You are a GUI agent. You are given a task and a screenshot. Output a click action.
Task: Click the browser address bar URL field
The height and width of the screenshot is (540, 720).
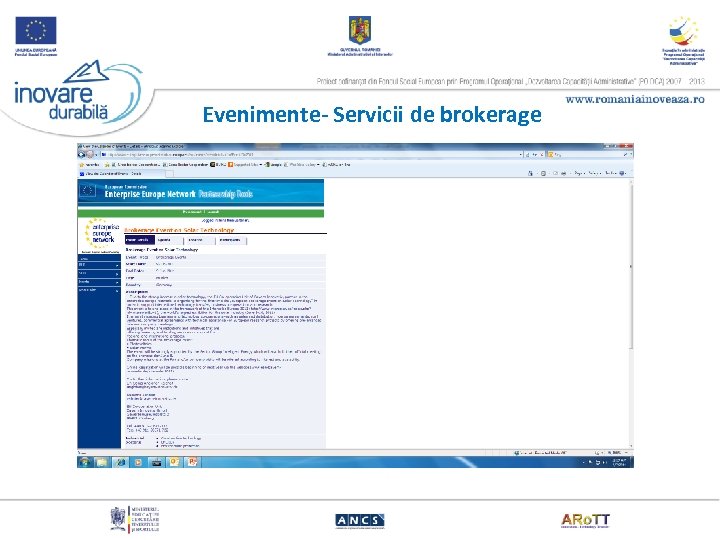[x=310, y=155]
